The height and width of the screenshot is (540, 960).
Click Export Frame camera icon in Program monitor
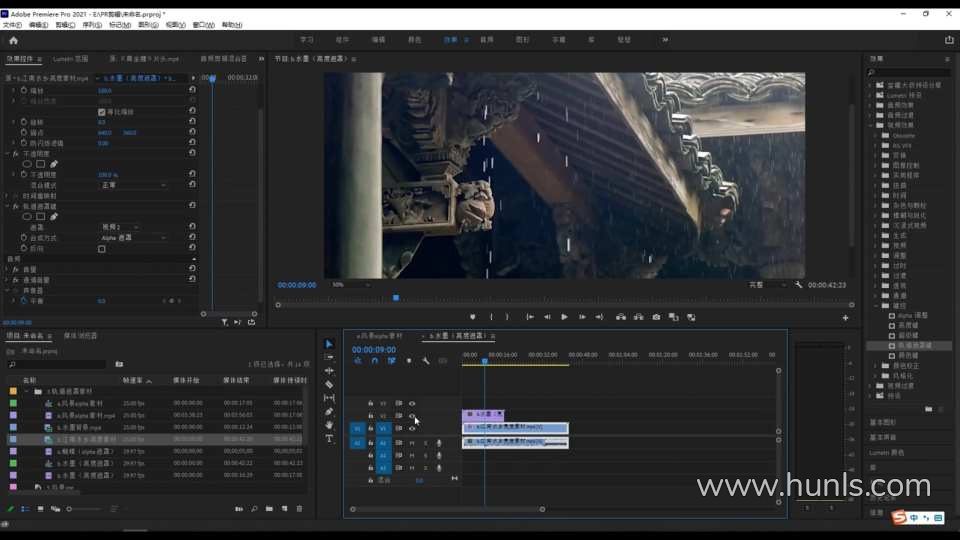[x=656, y=317]
